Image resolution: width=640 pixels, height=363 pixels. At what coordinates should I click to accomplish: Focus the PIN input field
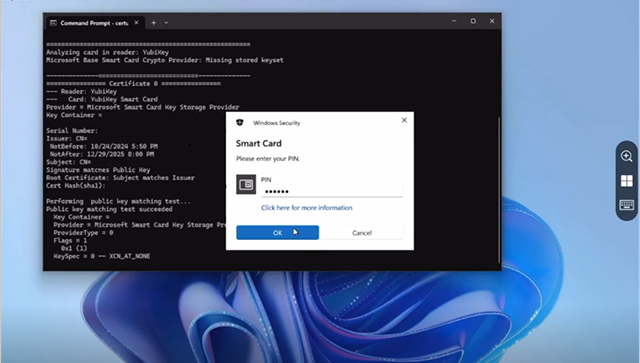[332, 191]
